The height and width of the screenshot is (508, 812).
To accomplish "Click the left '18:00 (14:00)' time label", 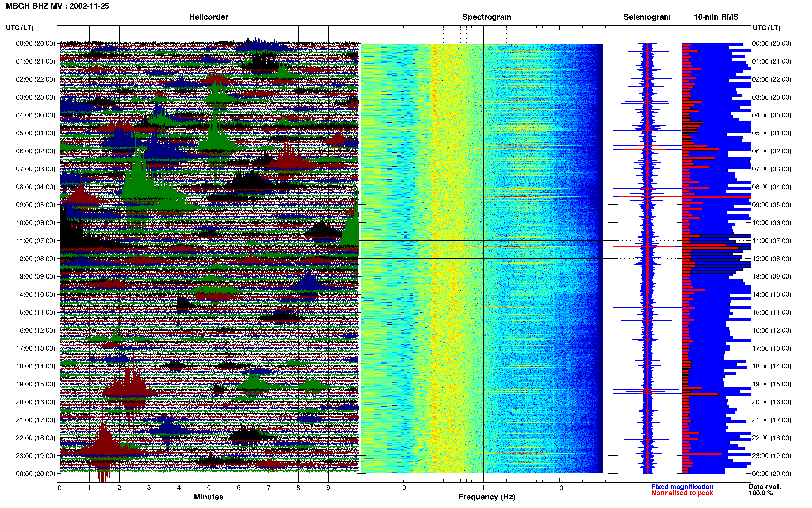I will 36,366.
